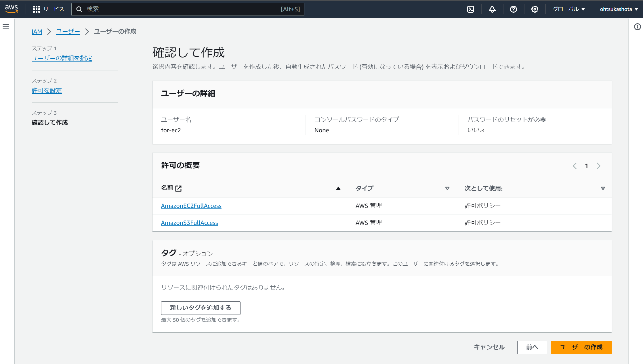643x364 pixels.
Task: Go to next page in 許可の概要
Action: click(599, 166)
